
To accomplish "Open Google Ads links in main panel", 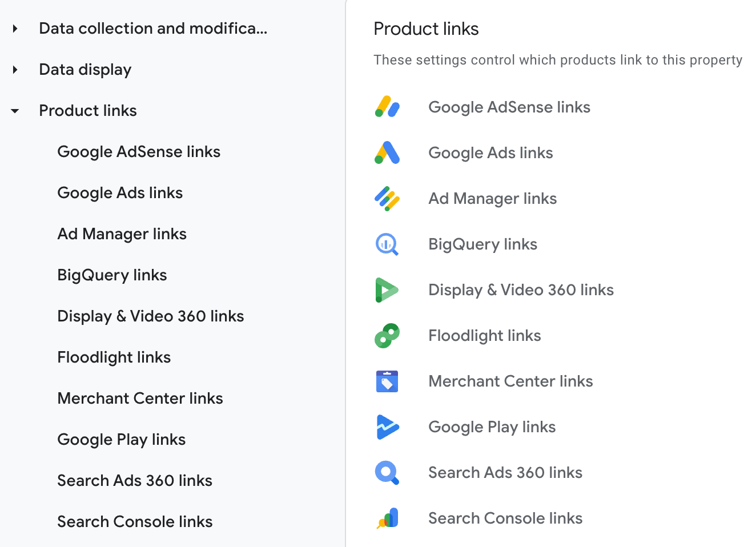I will (x=490, y=153).
